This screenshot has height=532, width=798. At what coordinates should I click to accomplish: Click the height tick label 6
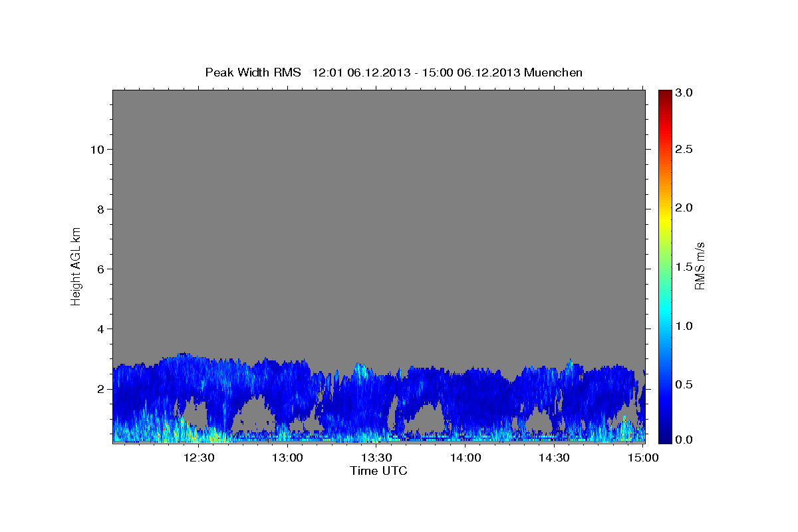pos(101,269)
